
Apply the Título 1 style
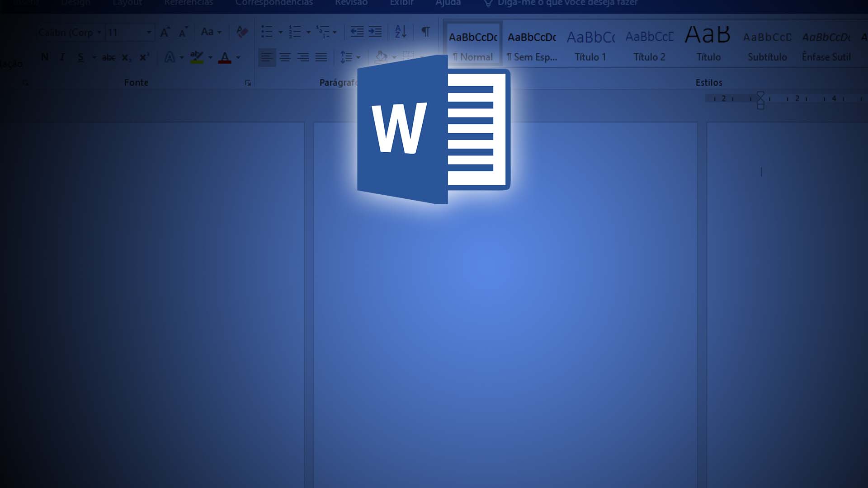tap(590, 45)
